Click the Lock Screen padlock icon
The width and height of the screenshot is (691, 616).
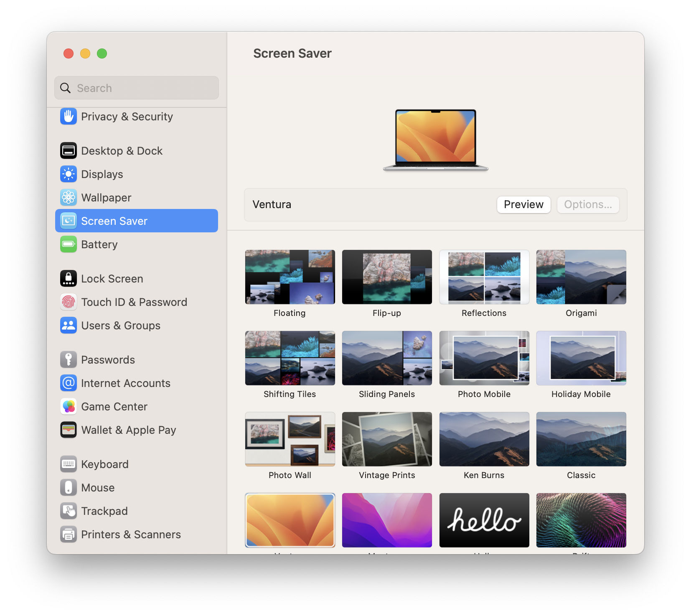[69, 279]
